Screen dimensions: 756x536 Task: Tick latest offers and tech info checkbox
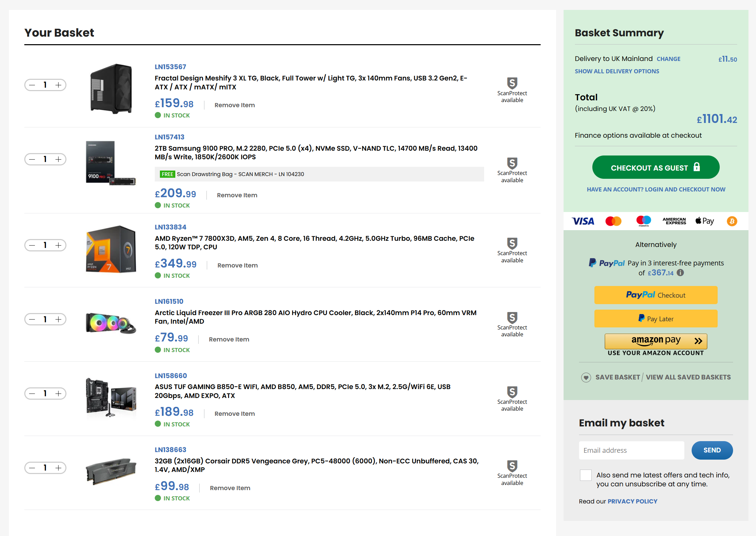point(586,475)
